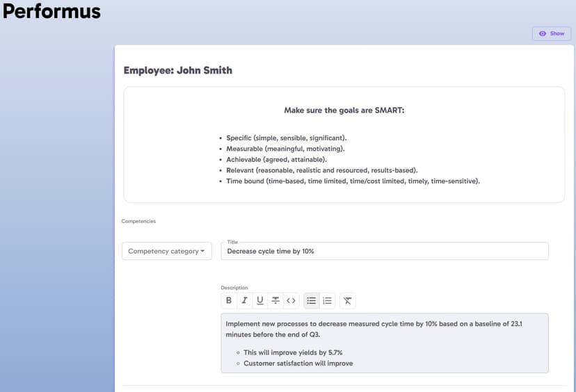Image resolution: width=576 pixels, height=392 pixels.
Task: Click the Title field for the goal
Action: click(384, 251)
